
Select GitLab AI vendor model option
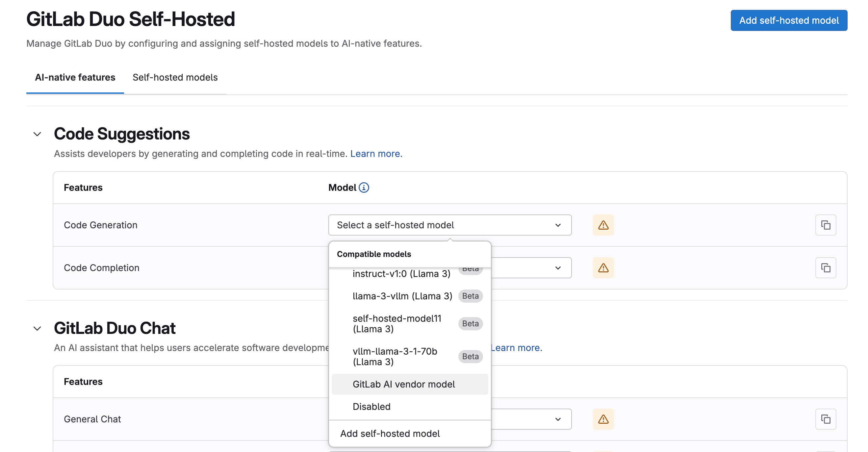tap(404, 384)
